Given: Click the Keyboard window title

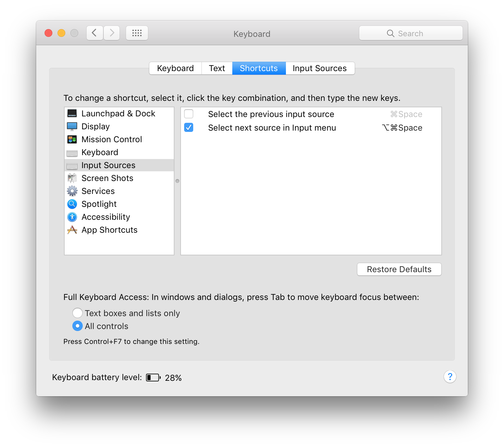Looking at the screenshot, I should [252, 34].
